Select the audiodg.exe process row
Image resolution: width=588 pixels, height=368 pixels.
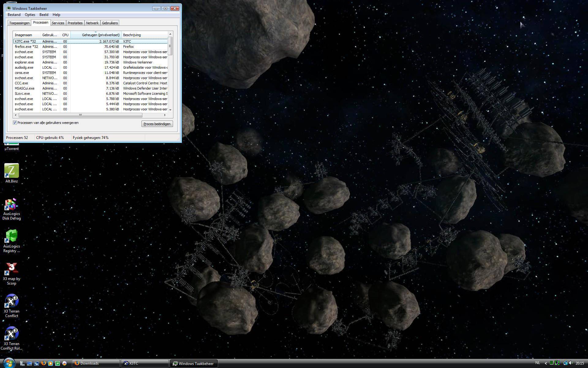[90, 67]
